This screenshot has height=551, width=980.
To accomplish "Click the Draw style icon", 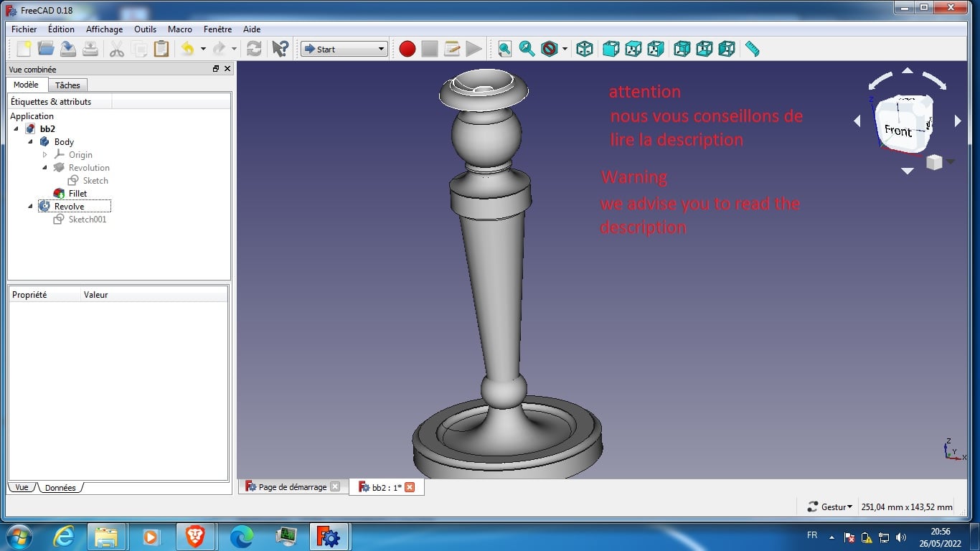I will coord(550,49).
